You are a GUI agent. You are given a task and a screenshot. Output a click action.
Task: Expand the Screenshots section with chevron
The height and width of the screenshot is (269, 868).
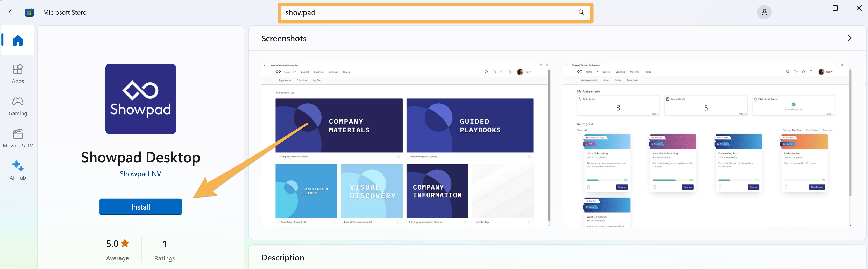849,38
